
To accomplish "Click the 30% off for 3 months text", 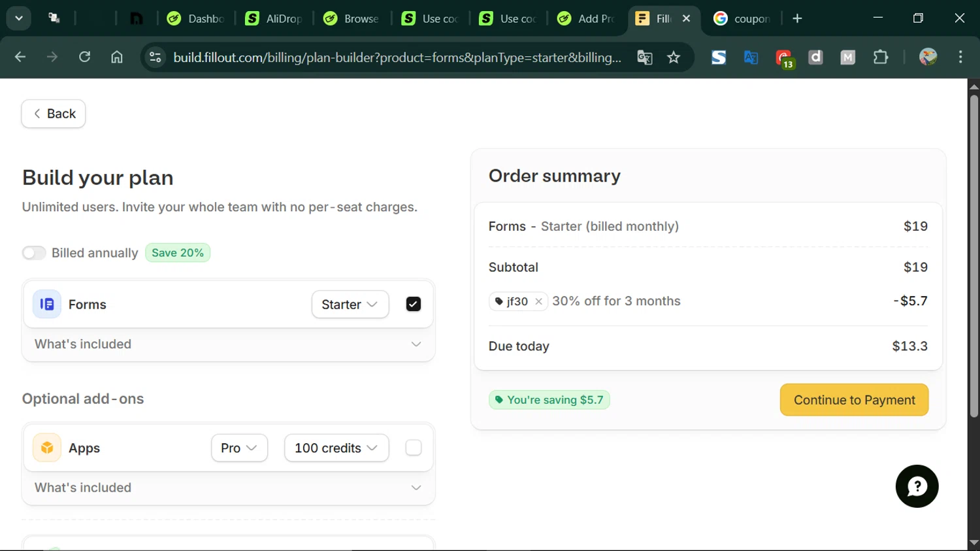I will [x=616, y=301].
